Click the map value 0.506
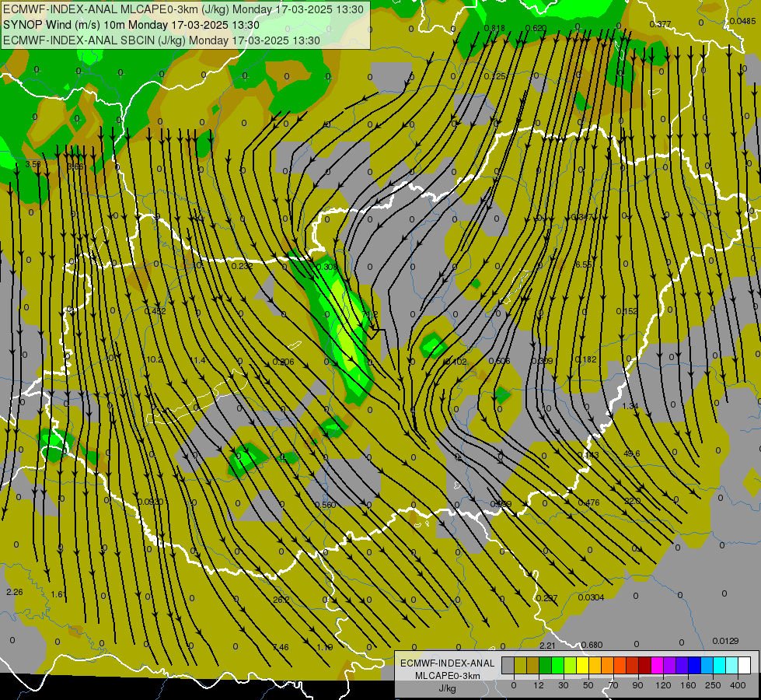This screenshot has height=700, width=761. tap(499, 360)
